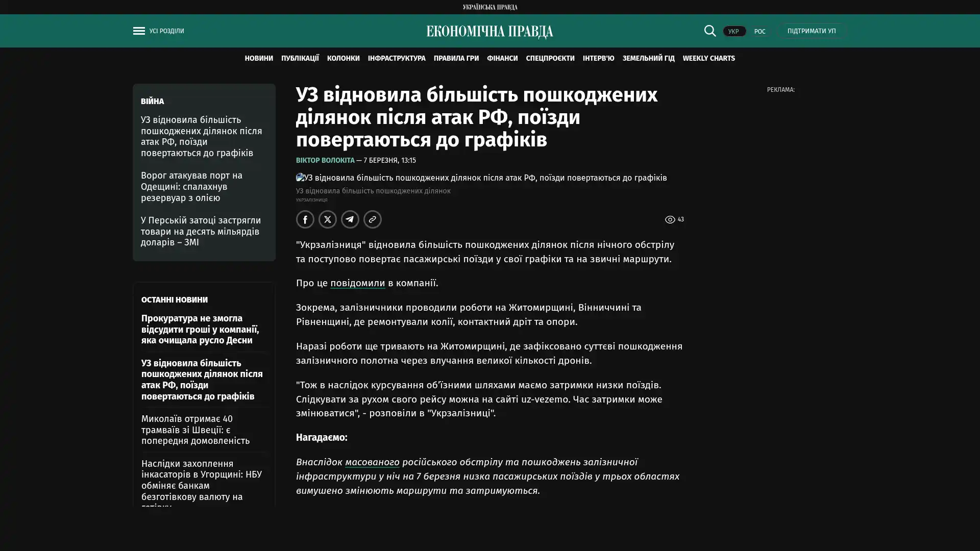
Task: Follow the 'повідомили' link
Action: pyautogui.click(x=358, y=283)
